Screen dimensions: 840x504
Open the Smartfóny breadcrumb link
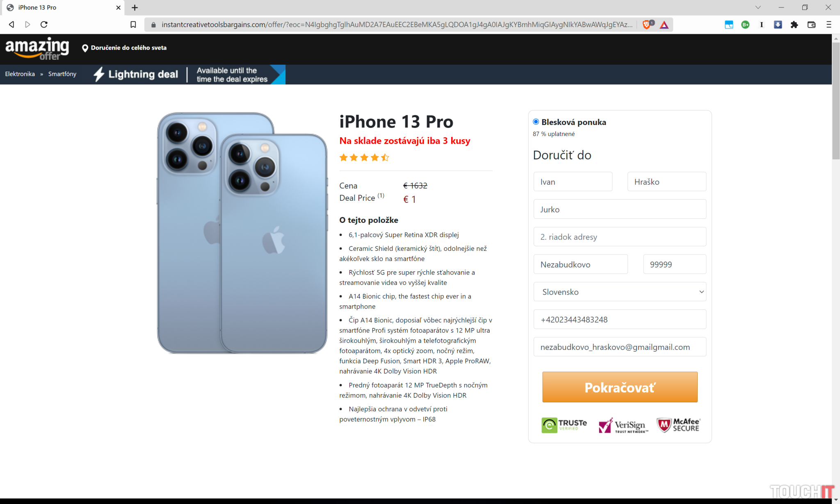[x=62, y=74]
